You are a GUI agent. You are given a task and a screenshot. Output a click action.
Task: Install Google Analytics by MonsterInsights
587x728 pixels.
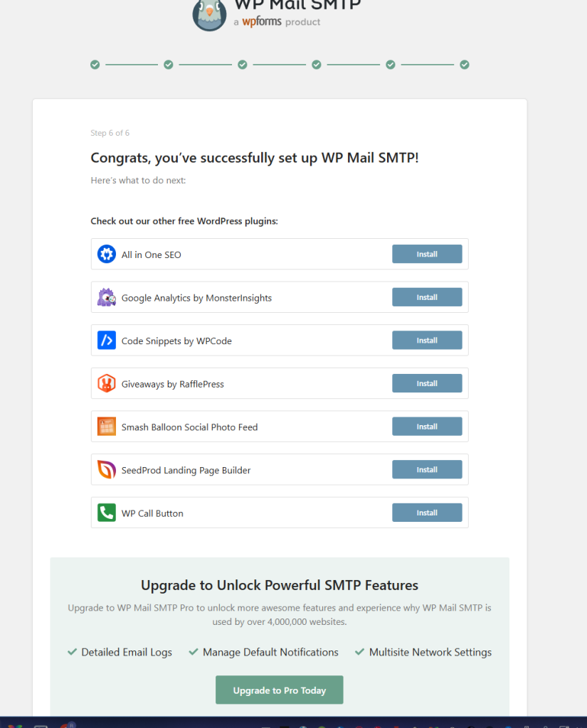tap(427, 297)
